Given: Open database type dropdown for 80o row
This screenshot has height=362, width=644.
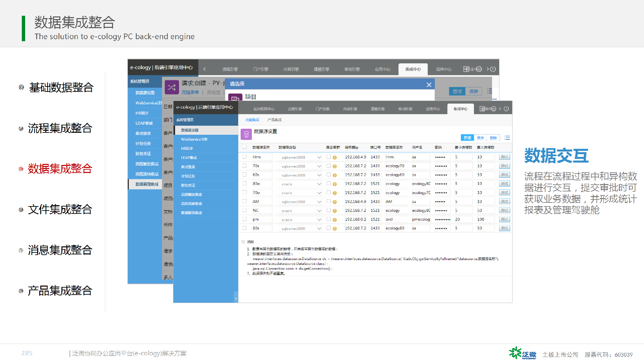Looking at the screenshot, I should coord(301,184).
